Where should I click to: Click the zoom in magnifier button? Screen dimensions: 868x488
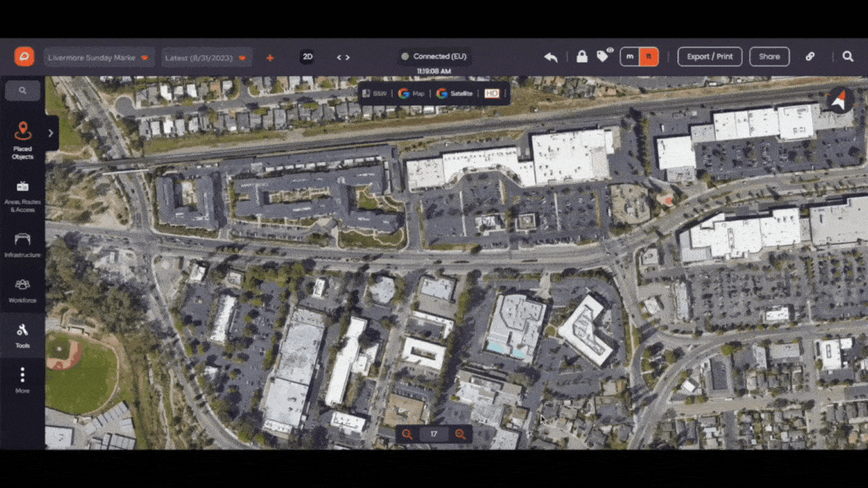[460, 435]
